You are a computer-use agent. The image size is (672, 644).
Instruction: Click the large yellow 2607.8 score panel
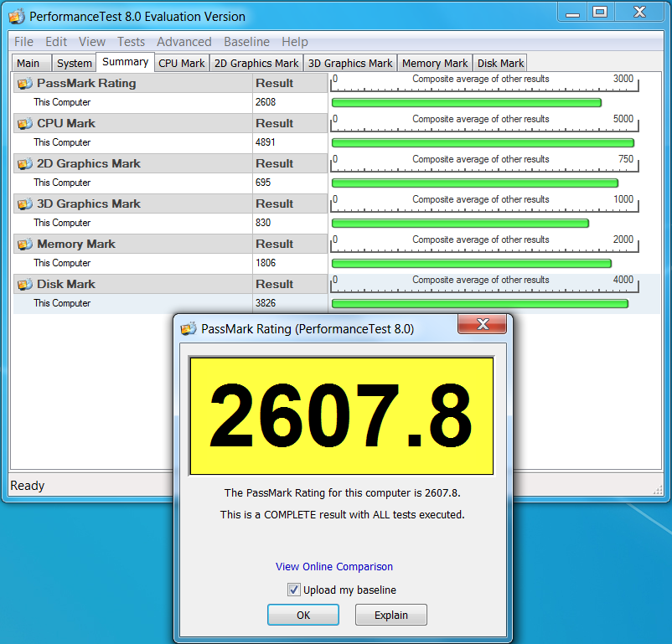pyautogui.click(x=342, y=416)
